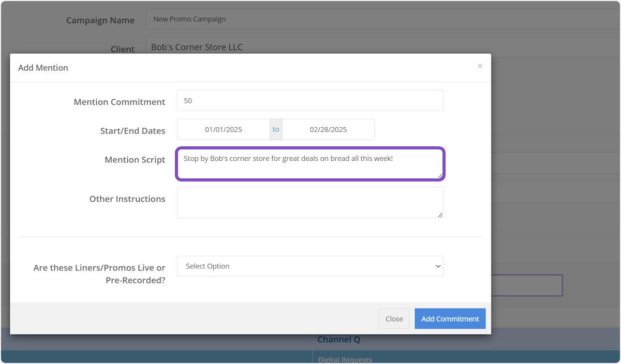This screenshot has width=621, height=364.
Task: Click the Mention Script resize handle
Action: [440, 176]
